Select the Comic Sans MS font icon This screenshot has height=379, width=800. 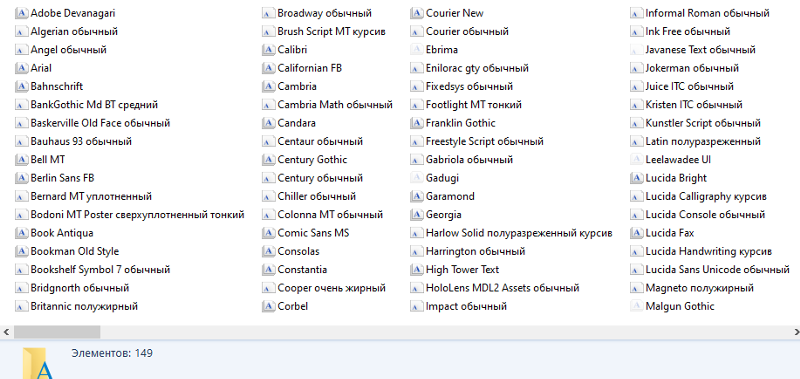(x=268, y=233)
